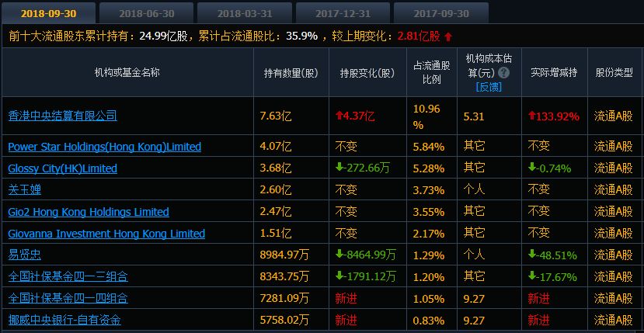This screenshot has width=644, height=333.
Task: Click the 2.81亿股 change in summary line
Action: [x=419, y=36]
